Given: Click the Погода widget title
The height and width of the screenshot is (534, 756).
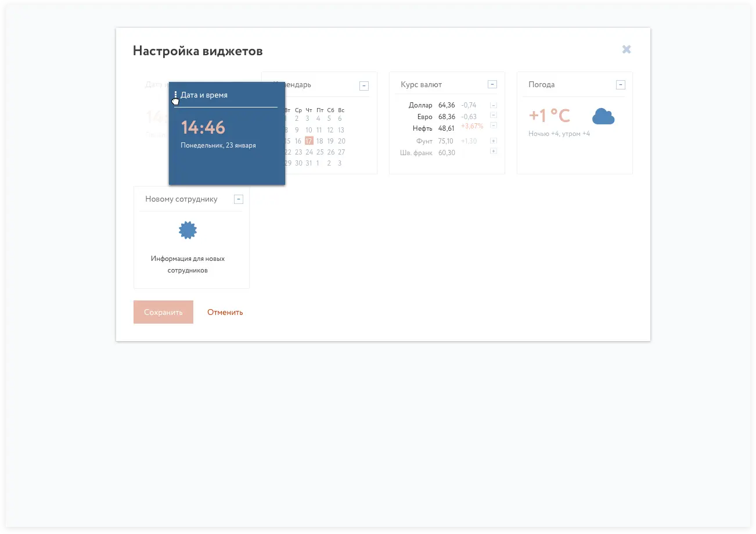Looking at the screenshot, I should [x=542, y=84].
